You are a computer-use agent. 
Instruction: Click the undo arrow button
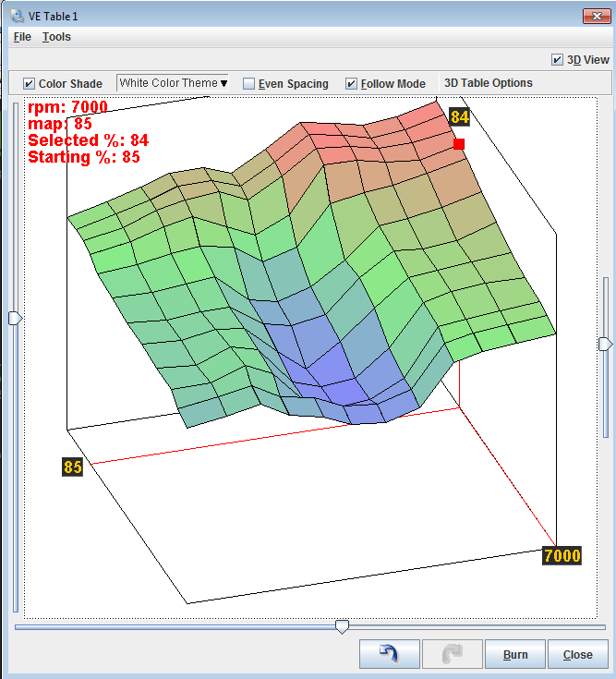click(x=389, y=654)
